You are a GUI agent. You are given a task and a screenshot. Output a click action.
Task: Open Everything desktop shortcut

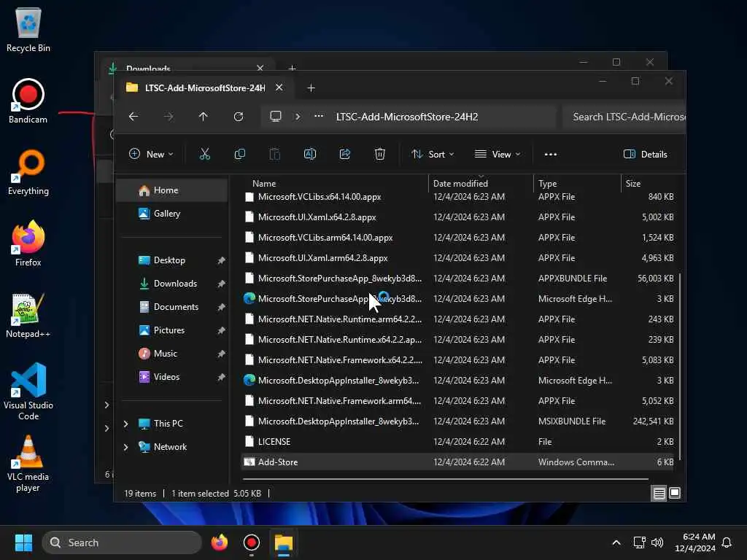28,173
